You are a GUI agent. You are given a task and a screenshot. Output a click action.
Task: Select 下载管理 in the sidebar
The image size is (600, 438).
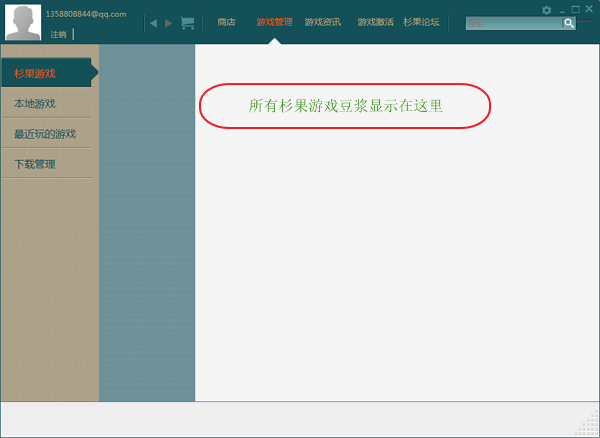[47, 164]
